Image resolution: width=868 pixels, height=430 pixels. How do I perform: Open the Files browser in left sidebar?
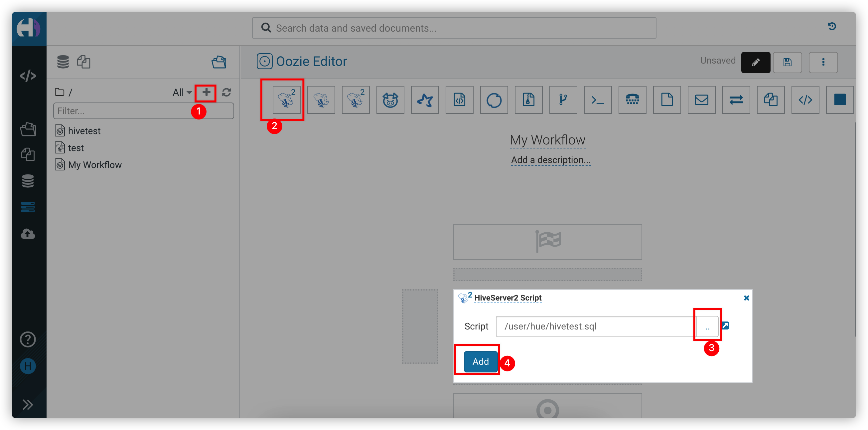coord(28,129)
